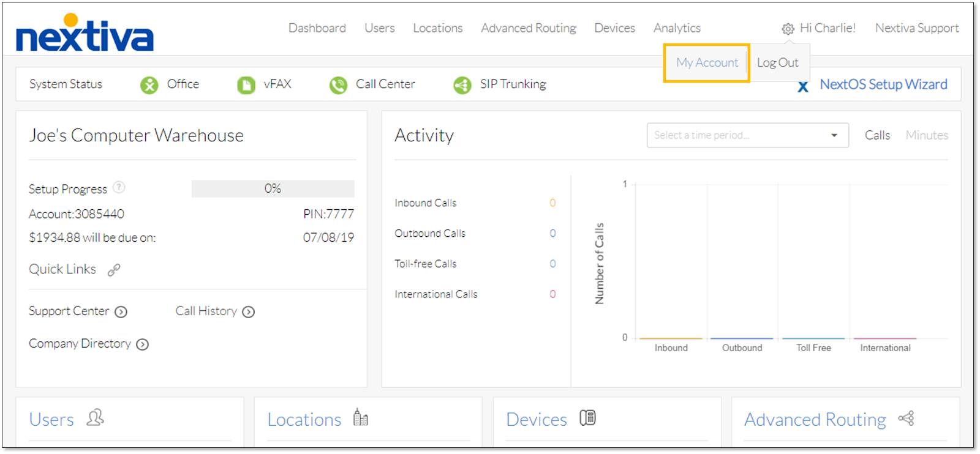Viewport: 980px width, 454px height.
Task: Click the X icon beside NextOS Setup Wizard
Action: pos(803,86)
